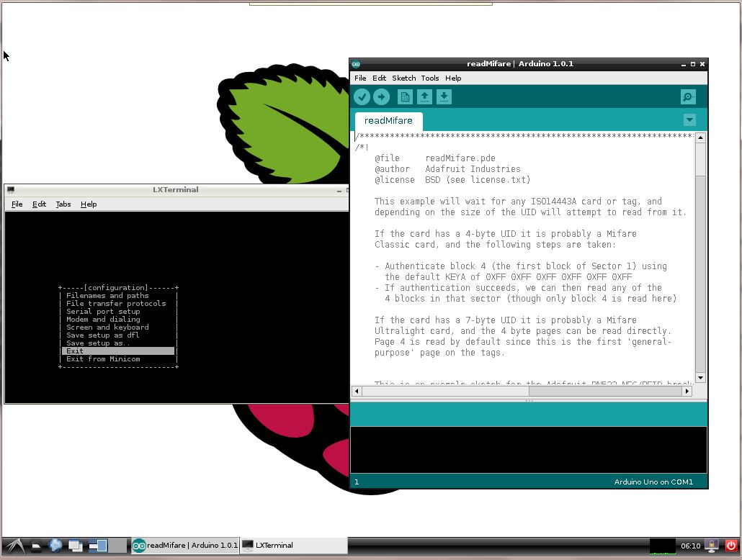Open the Arduino Edit menu
Screen dimensions: 742x560
(x=379, y=78)
